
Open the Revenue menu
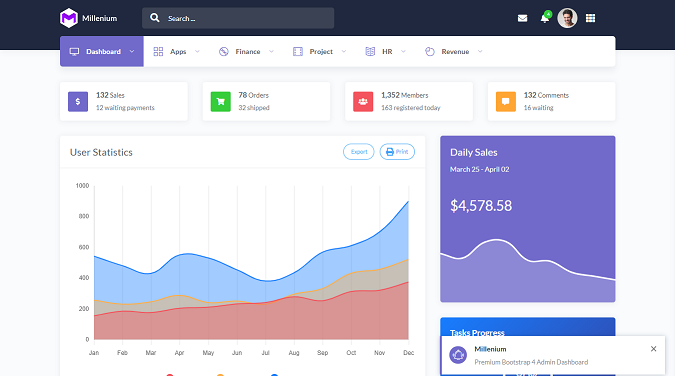pyautogui.click(x=454, y=51)
